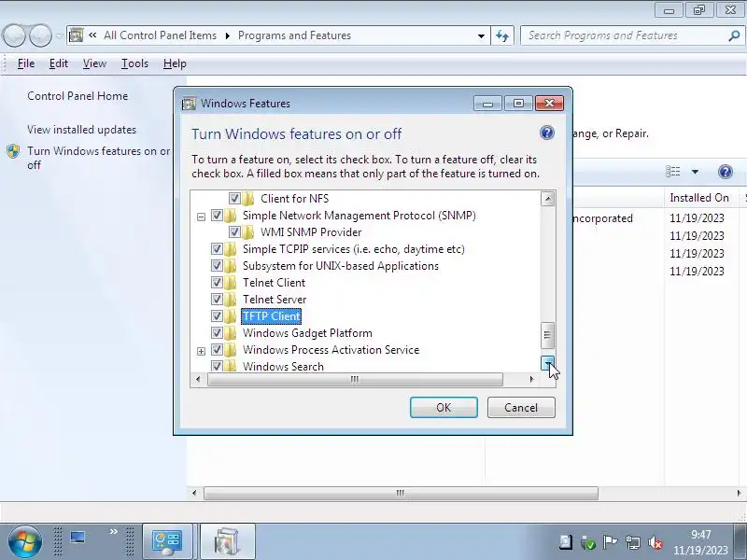
Task: Click the Telnet Server folder icon
Action: (231, 299)
